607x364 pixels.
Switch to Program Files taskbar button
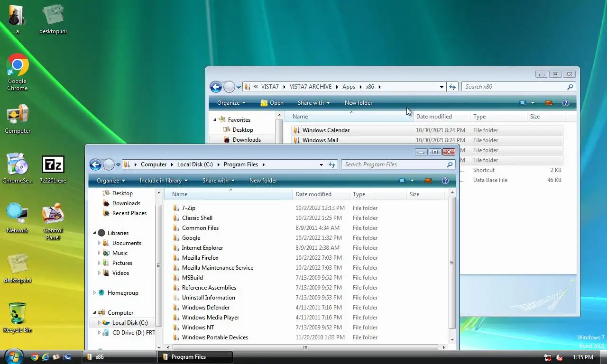click(195, 357)
